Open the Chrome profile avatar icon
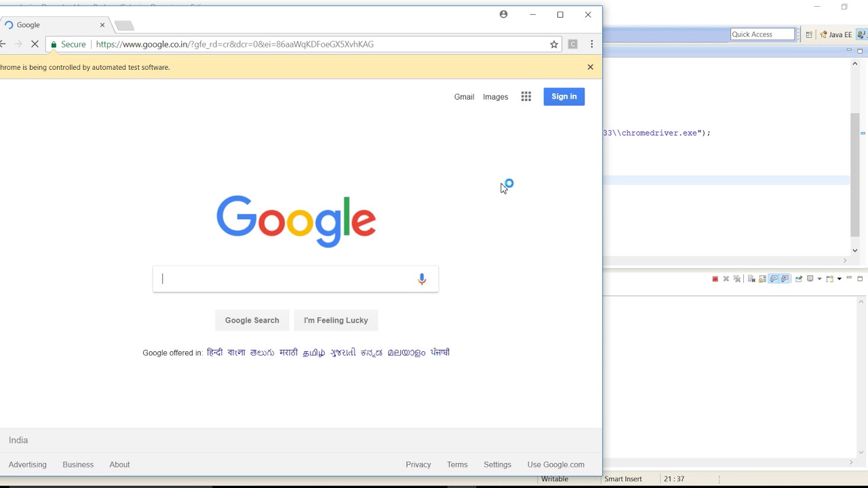Screen dimensions: 868x488 503,14
